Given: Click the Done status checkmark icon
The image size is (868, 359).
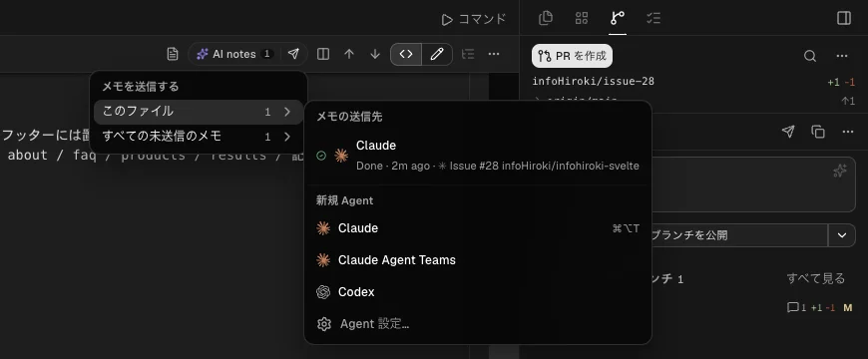Looking at the screenshot, I should 321,156.
